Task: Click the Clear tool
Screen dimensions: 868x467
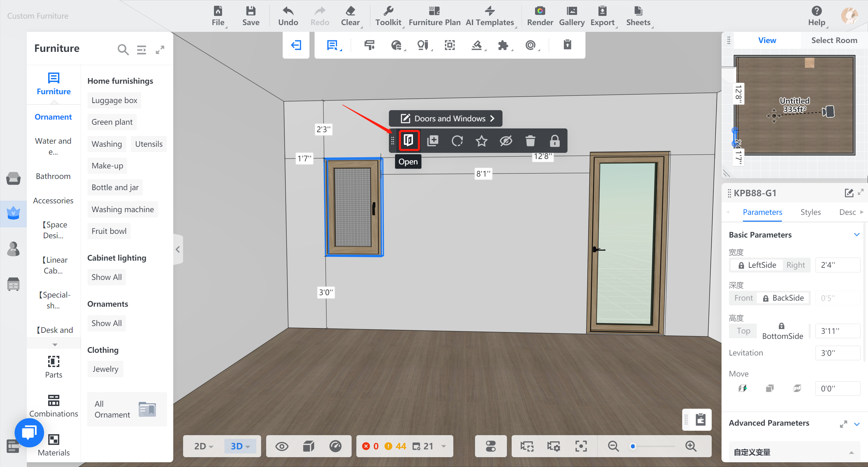Action: pos(350,16)
